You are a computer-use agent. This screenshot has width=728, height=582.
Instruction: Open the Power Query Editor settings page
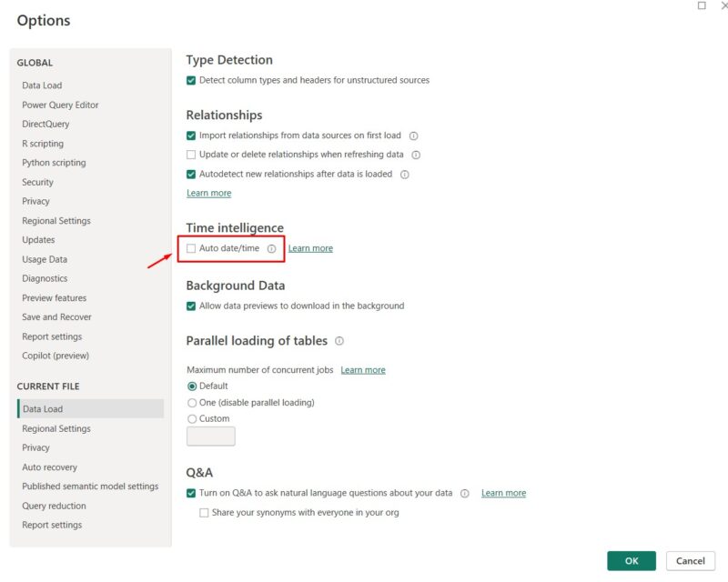pyautogui.click(x=60, y=105)
